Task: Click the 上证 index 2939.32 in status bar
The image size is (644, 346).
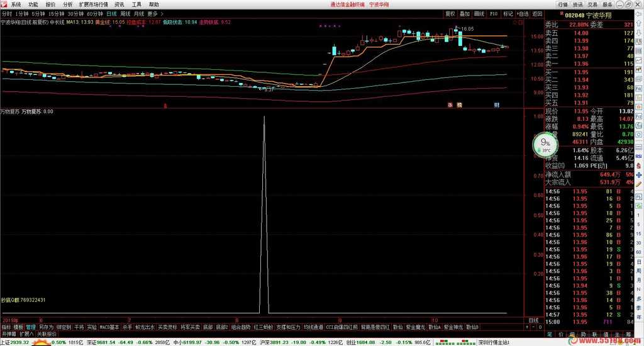Action: (15, 342)
